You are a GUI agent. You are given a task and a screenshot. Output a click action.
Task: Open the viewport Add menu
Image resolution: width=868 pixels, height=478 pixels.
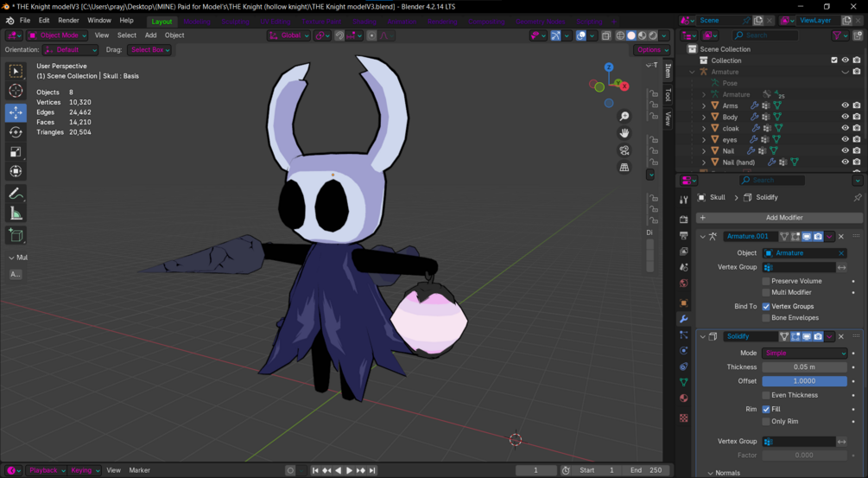(x=150, y=35)
